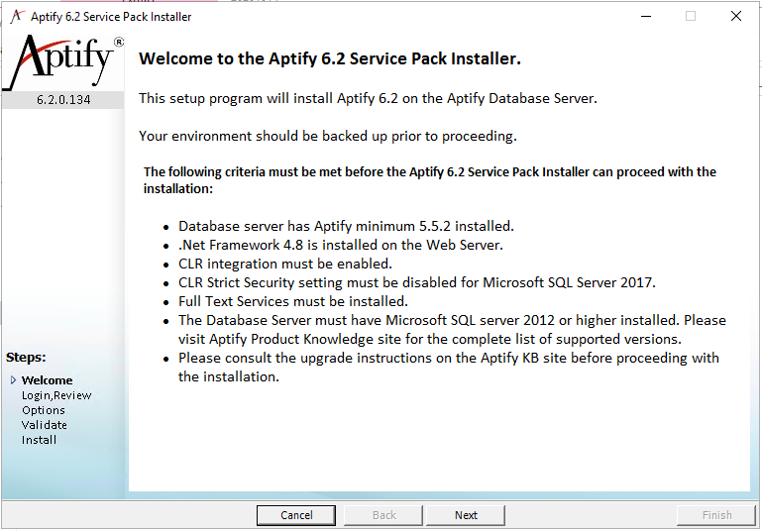Click the arrow marker beside Welcome step
The width and height of the screenshot is (762, 532).
(13, 380)
